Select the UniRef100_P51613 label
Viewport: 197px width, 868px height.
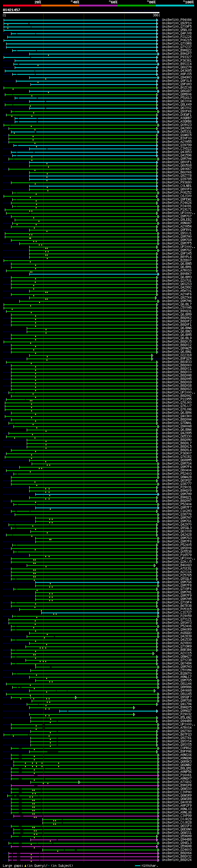177,98
